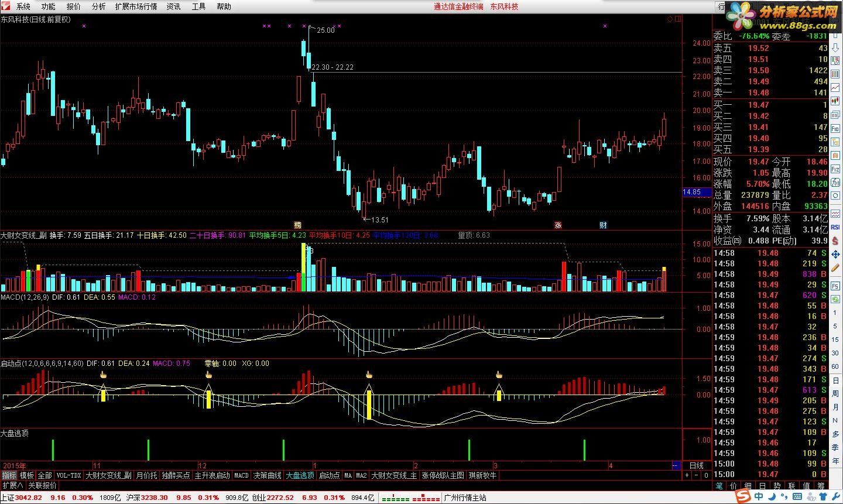The height and width of the screenshot is (504, 843).
Task: Click the RSI indicator icon in sidebar
Action: pyautogui.click(x=835, y=227)
